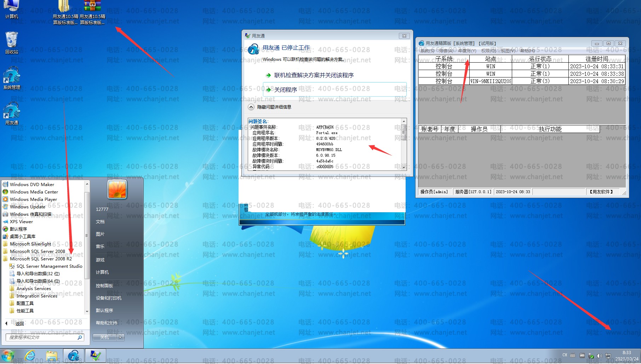
Task: Click the CH input language indicator
Action: [x=565, y=355]
